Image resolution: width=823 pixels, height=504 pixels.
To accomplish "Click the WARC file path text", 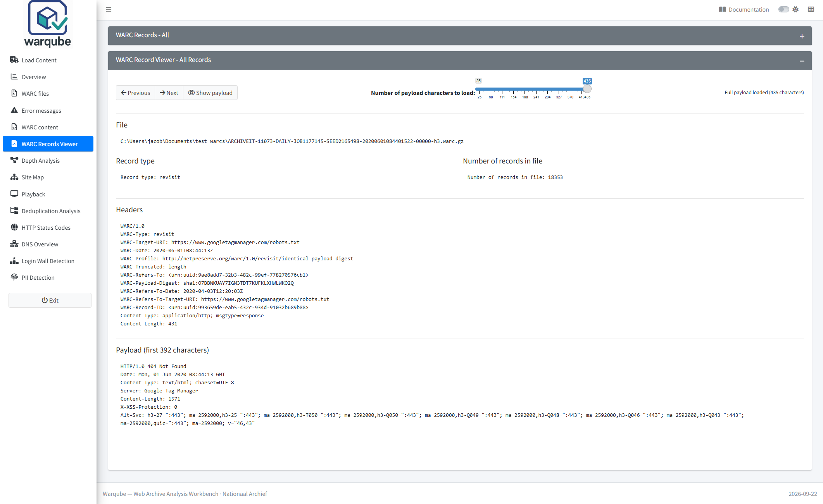I will (292, 141).
